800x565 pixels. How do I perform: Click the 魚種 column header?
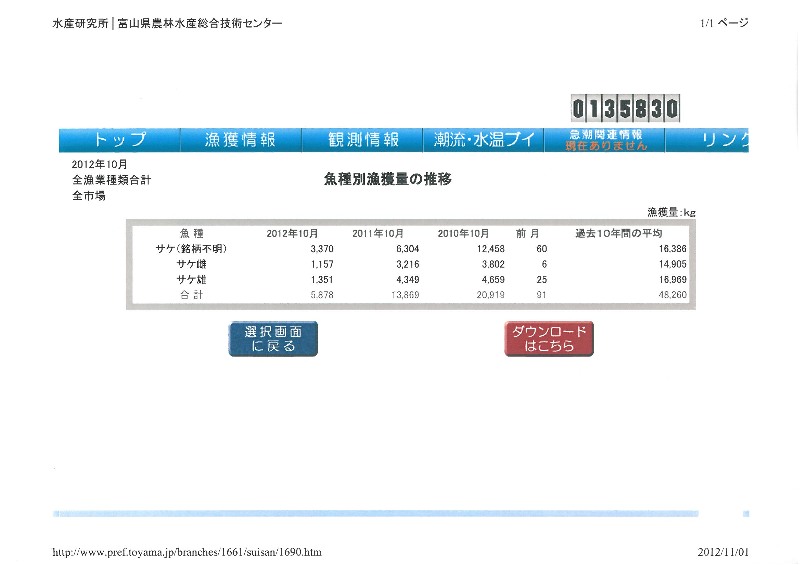(190, 233)
